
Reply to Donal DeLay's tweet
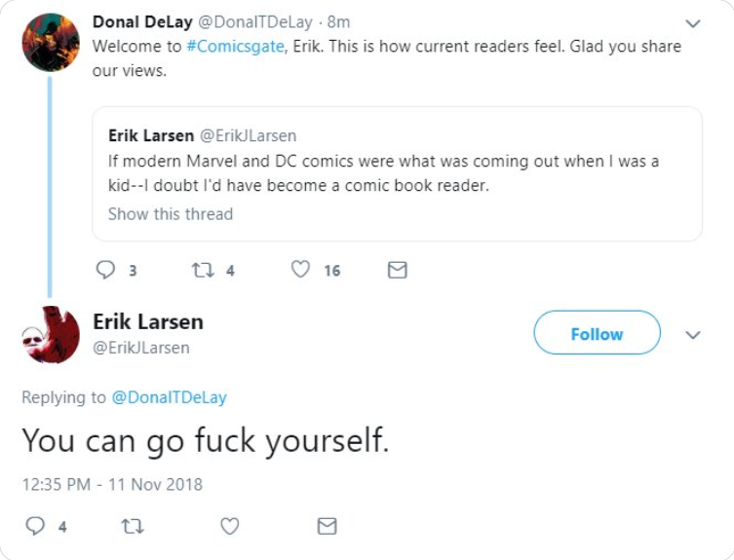[105, 270]
